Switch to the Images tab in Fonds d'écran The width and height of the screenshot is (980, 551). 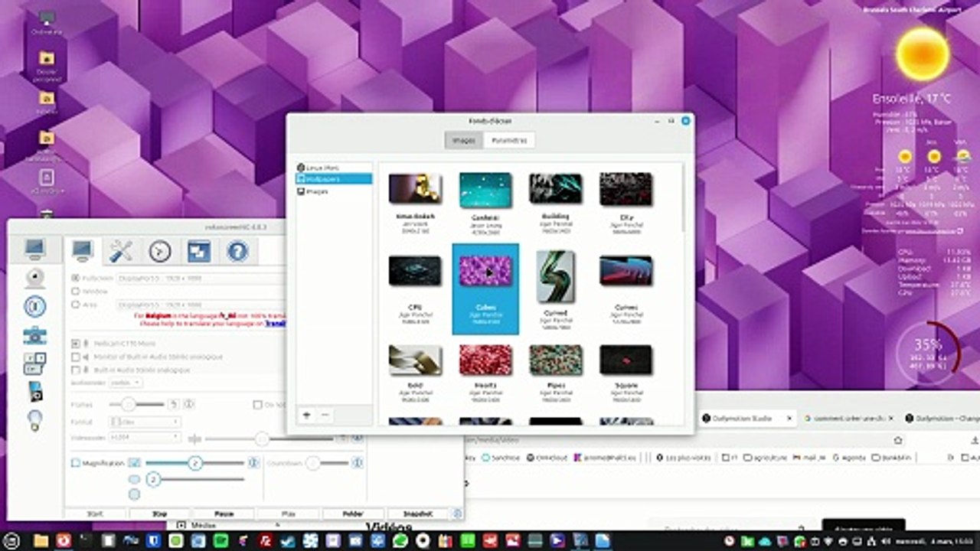point(464,140)
